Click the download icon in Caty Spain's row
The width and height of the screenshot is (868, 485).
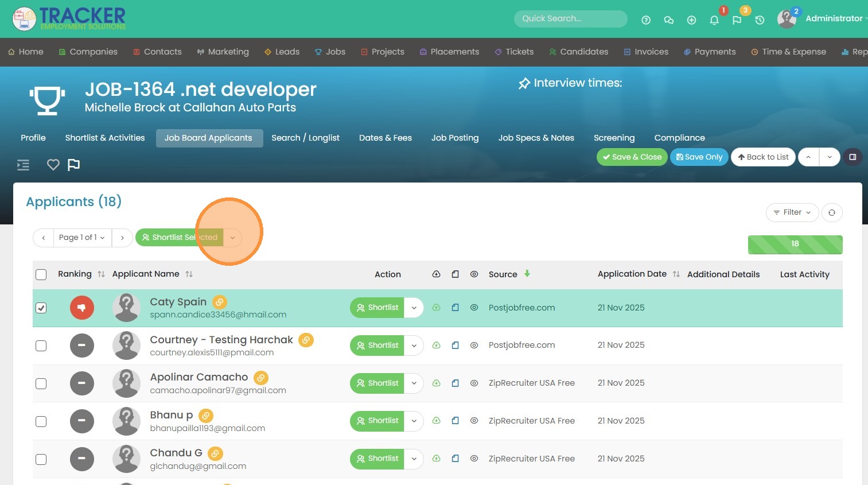coord(436,308)
